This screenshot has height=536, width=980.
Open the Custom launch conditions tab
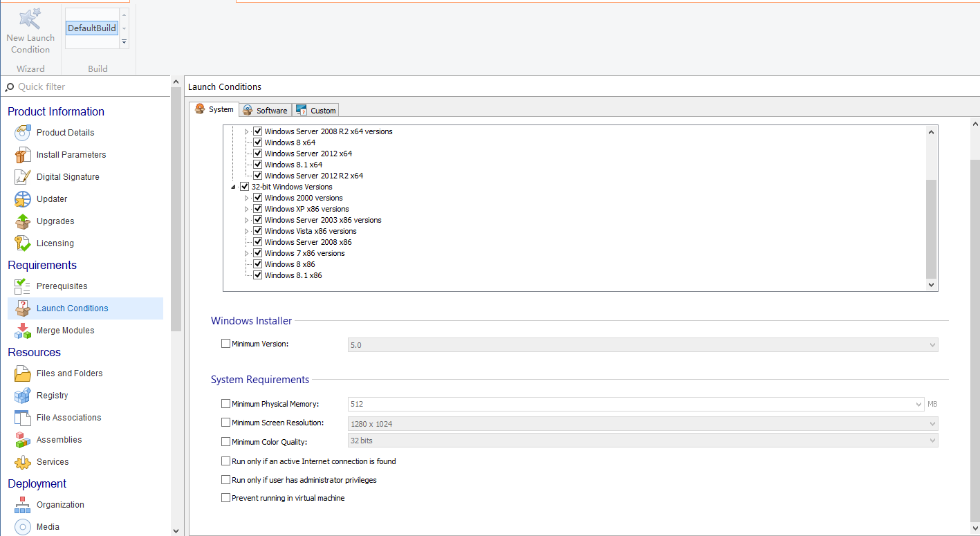tap(315, 109)
